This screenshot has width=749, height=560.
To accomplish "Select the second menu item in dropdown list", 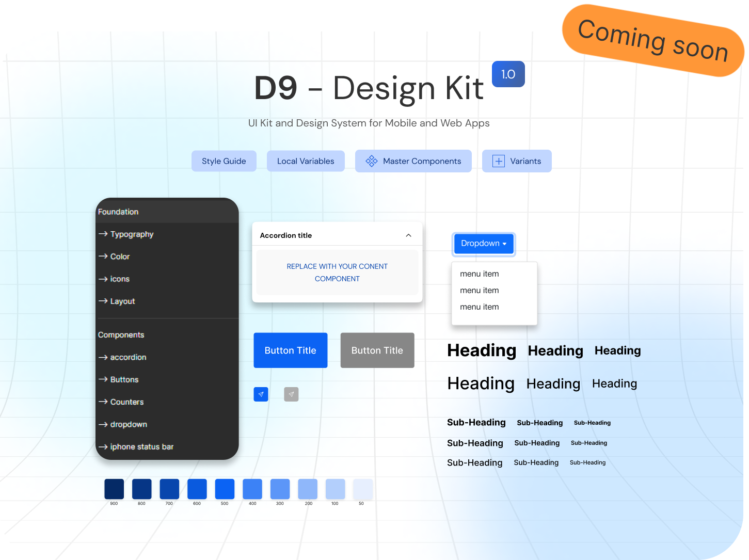I will click(x=480, y=291).
